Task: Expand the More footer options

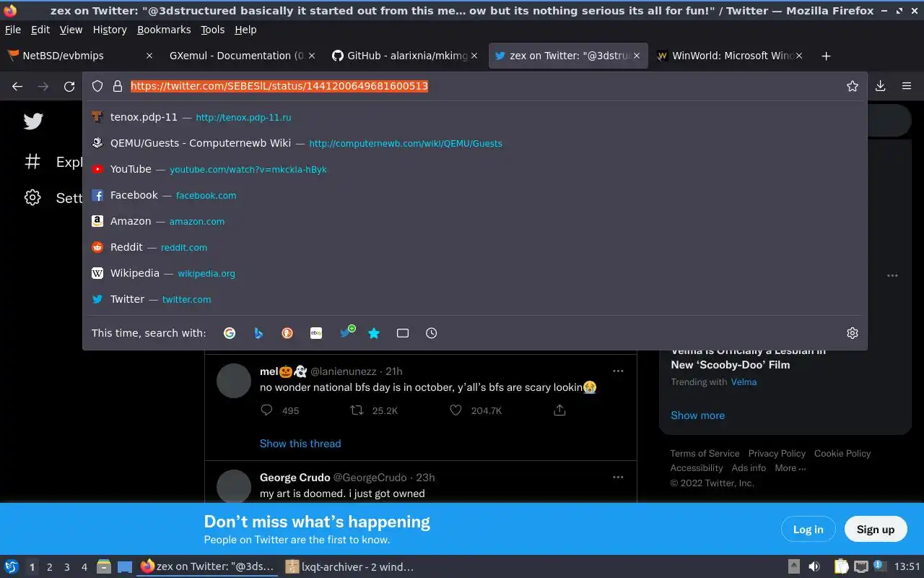Action: coord(790,468)
